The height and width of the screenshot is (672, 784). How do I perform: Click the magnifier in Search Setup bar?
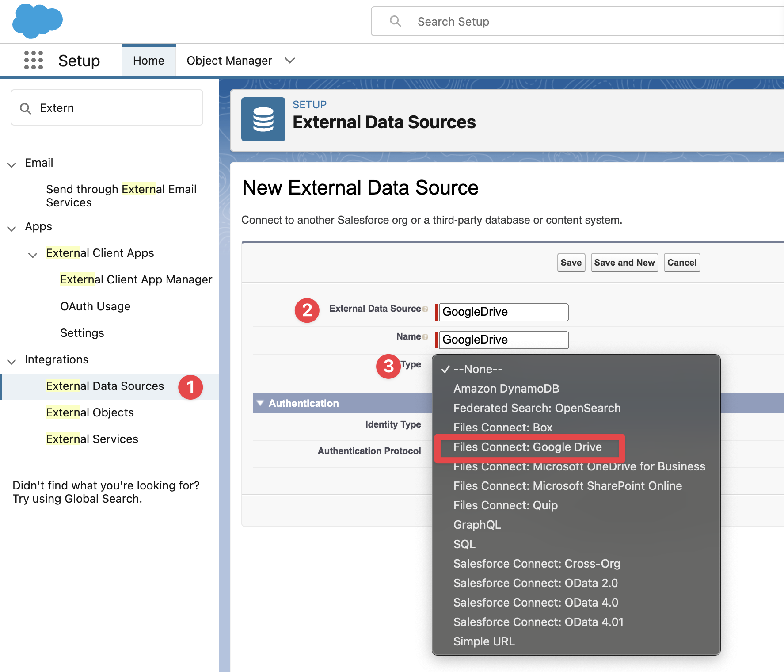pyautogui.click(x=396, y=21)
